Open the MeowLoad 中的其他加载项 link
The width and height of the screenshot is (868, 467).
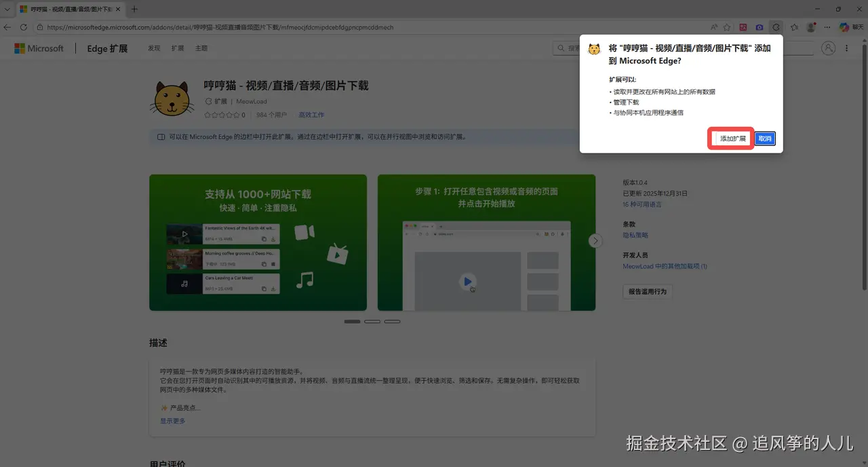pyautogui.click(x=665, y=266)
